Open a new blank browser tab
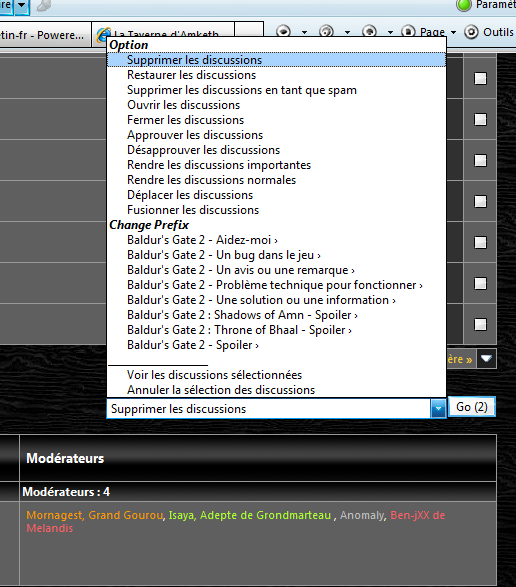 click(x=249, y=29)
